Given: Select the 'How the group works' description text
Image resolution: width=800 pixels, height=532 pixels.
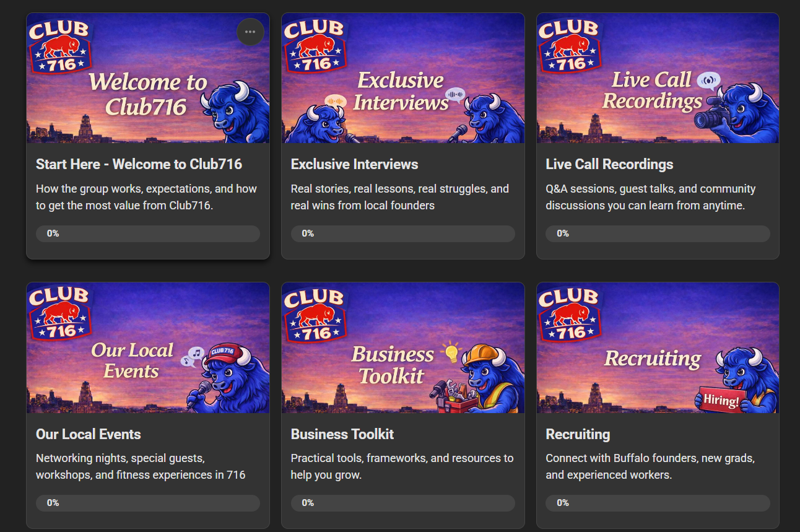Looking at the screenshot, I should pyautogui.click(x=146, y=197).
